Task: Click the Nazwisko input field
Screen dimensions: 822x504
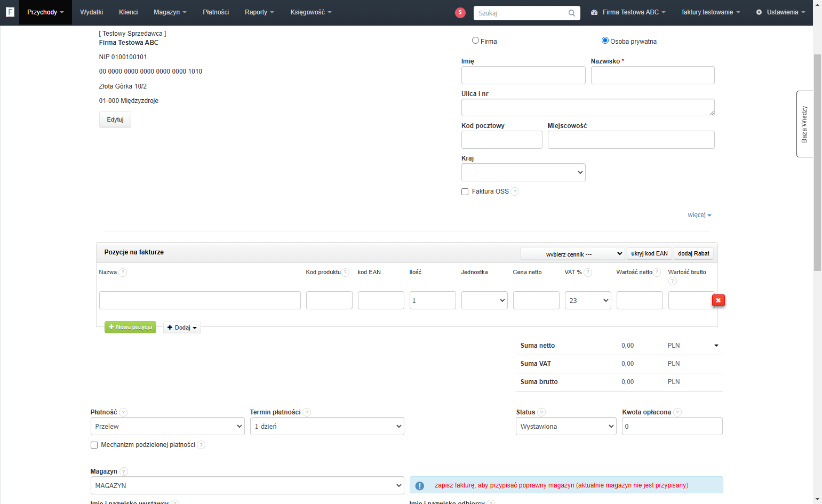Action: coord(652,75)
